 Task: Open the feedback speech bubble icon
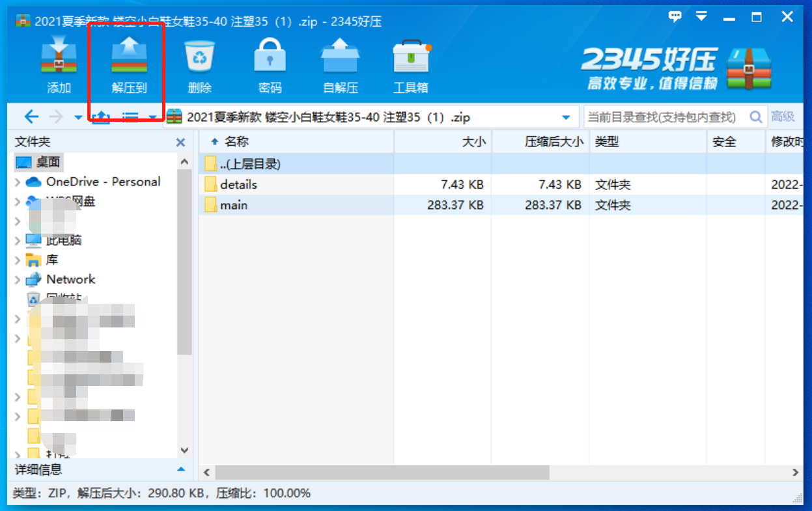coord(675,17)
